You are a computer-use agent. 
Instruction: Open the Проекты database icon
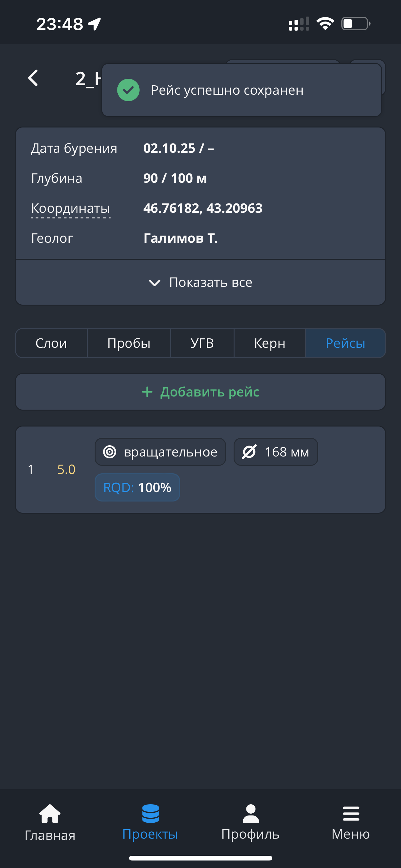tap(150, 813)
